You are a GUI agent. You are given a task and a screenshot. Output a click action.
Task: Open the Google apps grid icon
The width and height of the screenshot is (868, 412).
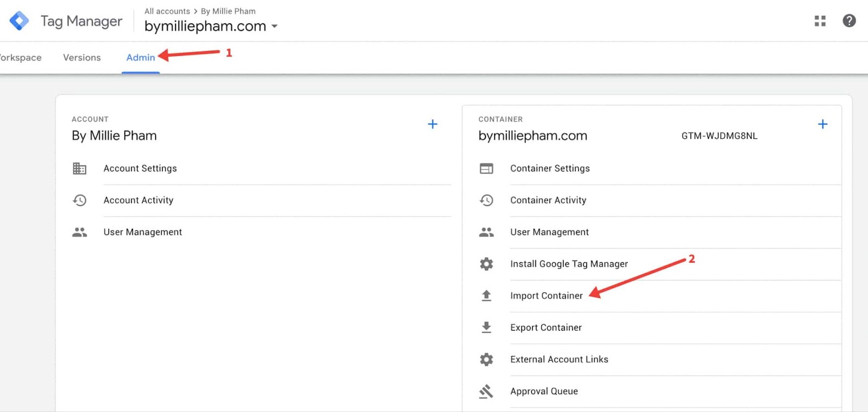point(820,21)
